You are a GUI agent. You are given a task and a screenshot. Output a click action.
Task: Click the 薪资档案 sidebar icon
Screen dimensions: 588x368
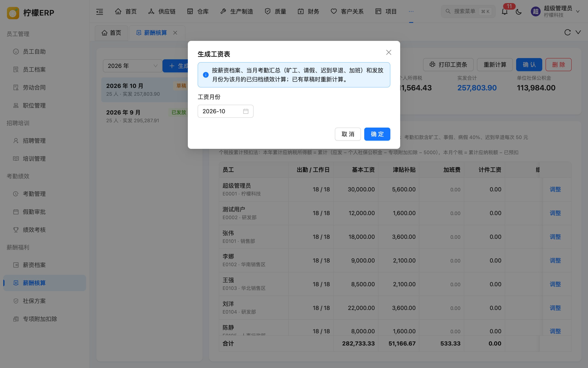[x=16, y=265]
